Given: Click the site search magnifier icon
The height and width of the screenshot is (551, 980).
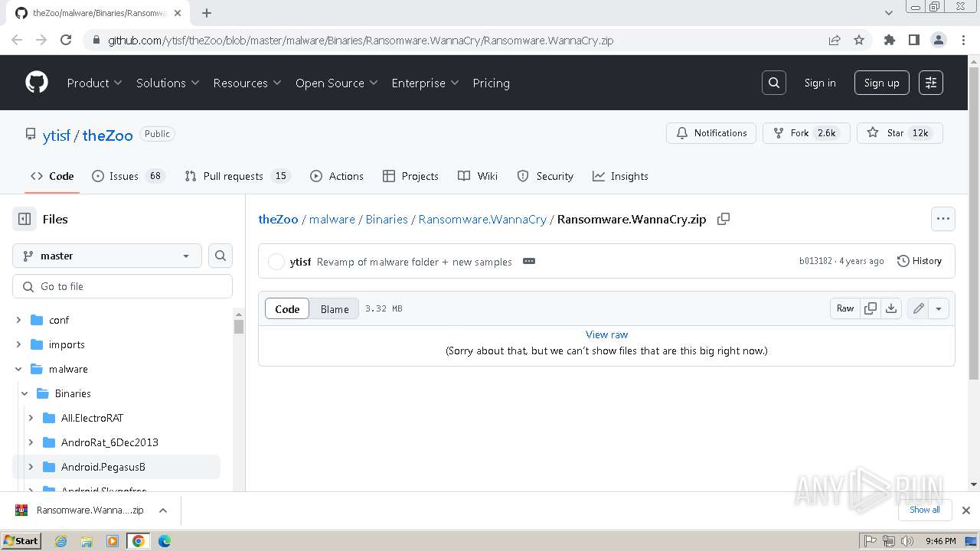Looking at the screenshot, I should coord(774,83).
